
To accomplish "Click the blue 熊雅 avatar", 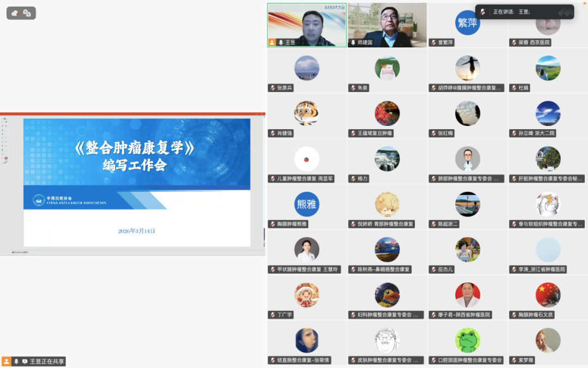I will click(x=307, y=204).
